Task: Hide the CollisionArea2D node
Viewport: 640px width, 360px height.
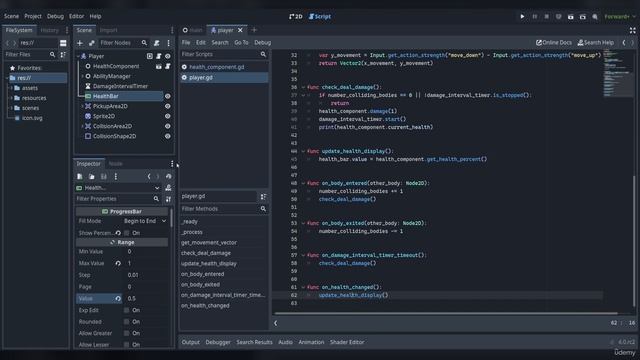Action: coord(167,126)
